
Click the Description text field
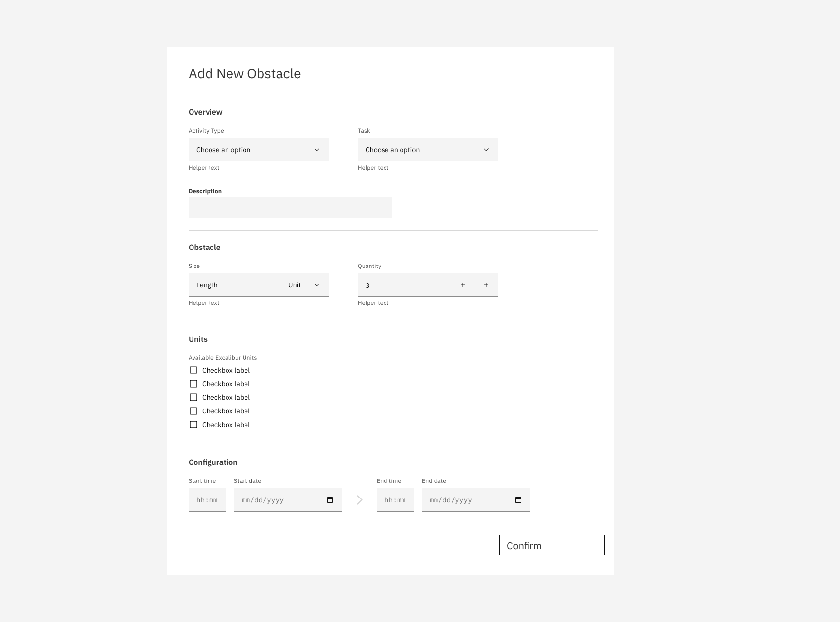coord(290,208)
